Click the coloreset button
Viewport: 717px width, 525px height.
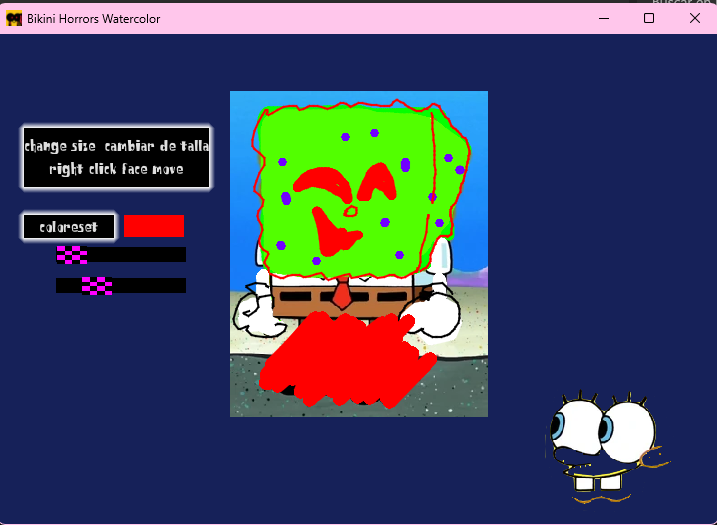(x=69, y=227)
